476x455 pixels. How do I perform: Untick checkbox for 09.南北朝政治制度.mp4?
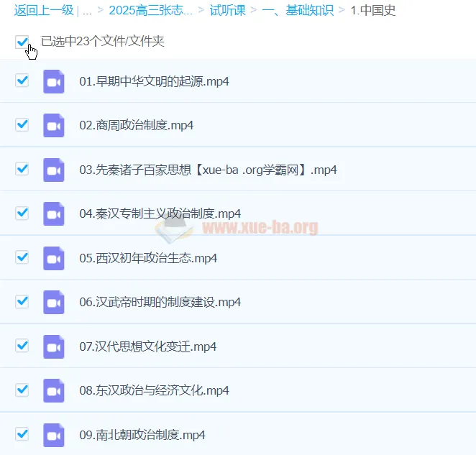click(22, 434)
